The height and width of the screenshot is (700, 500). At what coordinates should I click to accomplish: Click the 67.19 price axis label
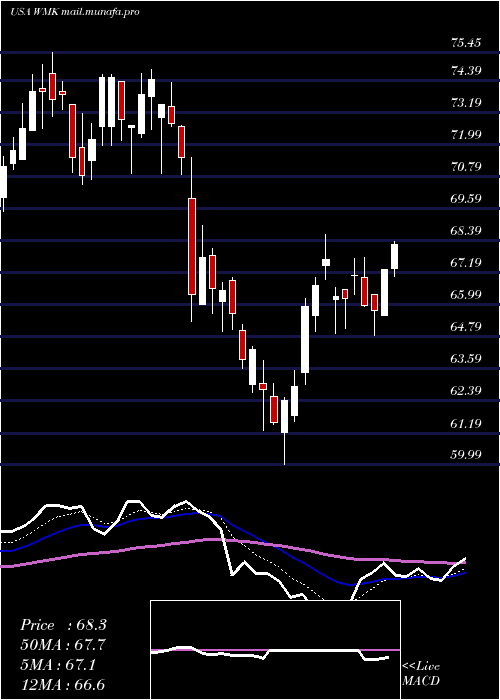coord(466,262)
